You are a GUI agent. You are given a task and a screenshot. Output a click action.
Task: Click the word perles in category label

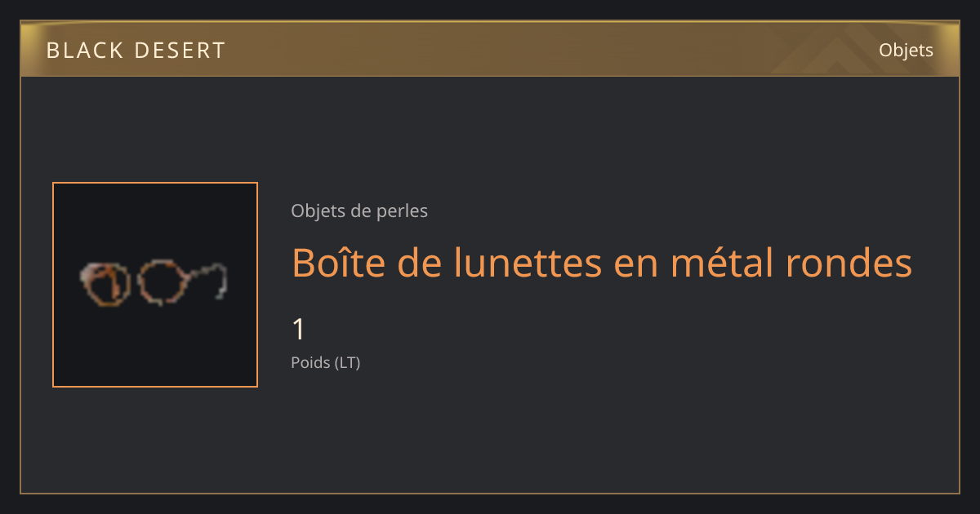point(402,211)
